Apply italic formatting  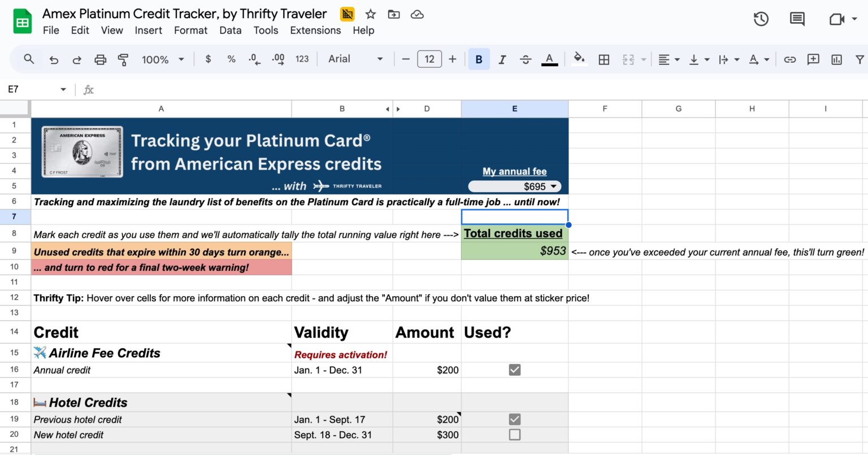coord(502,59)
